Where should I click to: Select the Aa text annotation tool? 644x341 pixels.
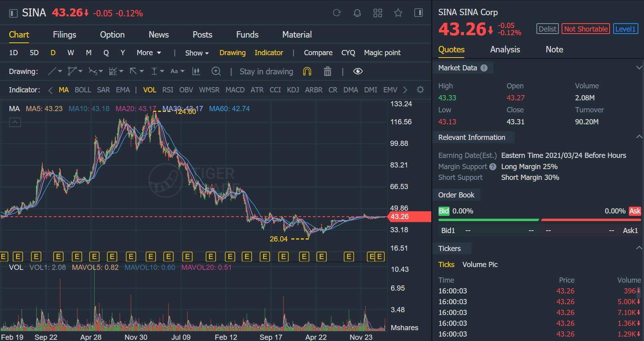click(174, 71)
